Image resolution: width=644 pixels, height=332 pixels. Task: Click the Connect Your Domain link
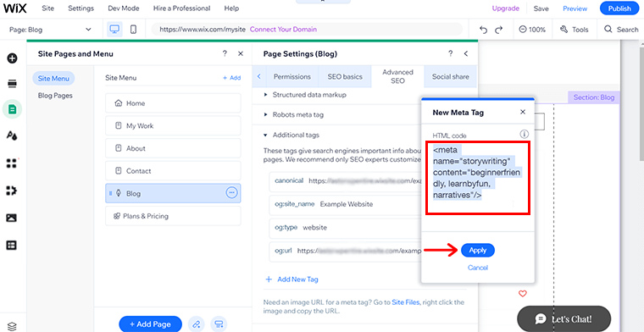[283, 30]
